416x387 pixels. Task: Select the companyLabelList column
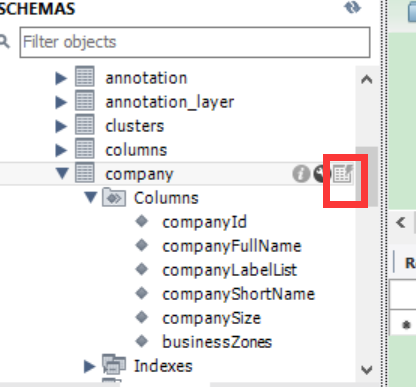tap(229, 270)
